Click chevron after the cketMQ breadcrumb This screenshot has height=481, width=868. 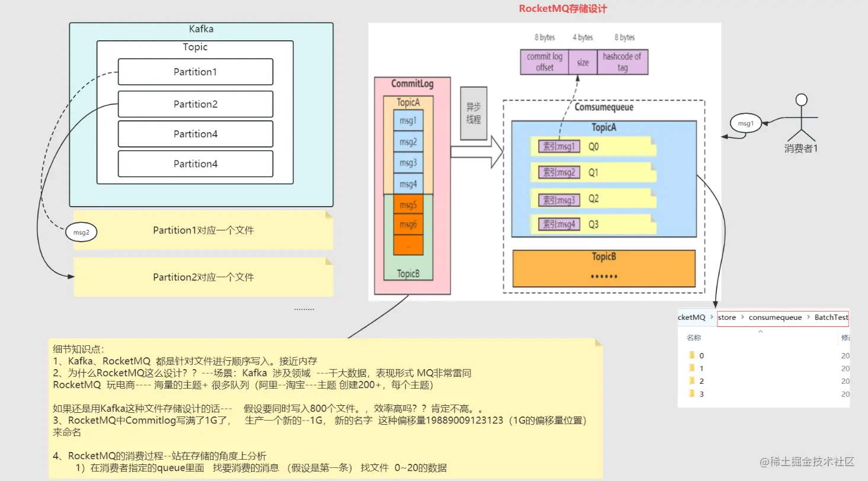tap(710, 318)
